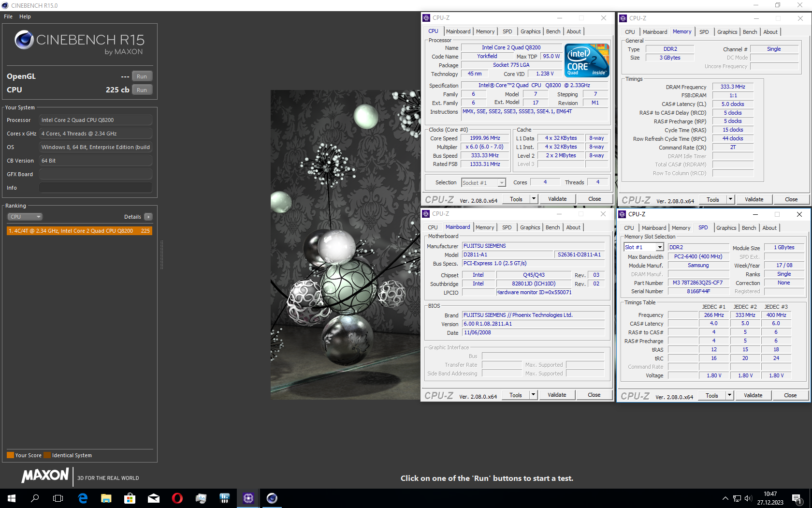Open File menu in Cinebench
The width and height of the screenshot is (812, 508).
[8, 16]
